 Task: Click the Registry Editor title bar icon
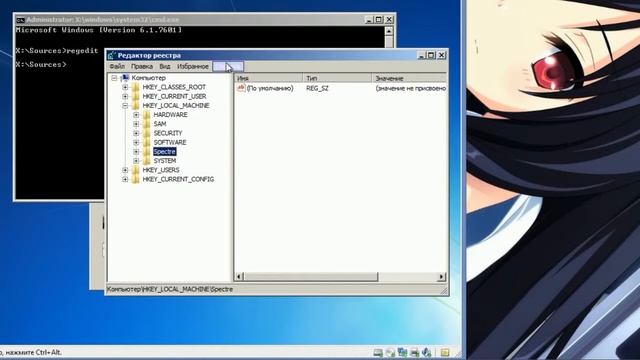112,55
